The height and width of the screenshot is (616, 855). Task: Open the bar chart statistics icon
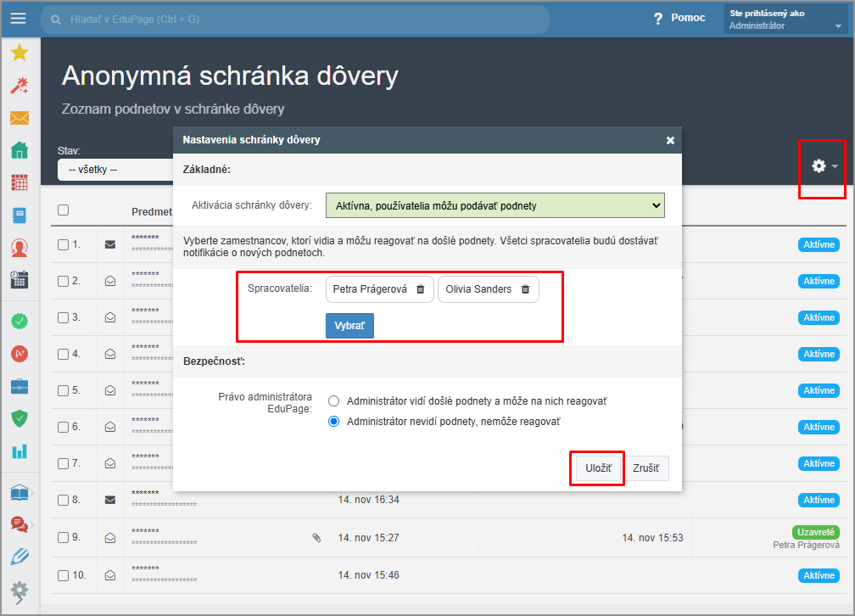tap(20, 451)
